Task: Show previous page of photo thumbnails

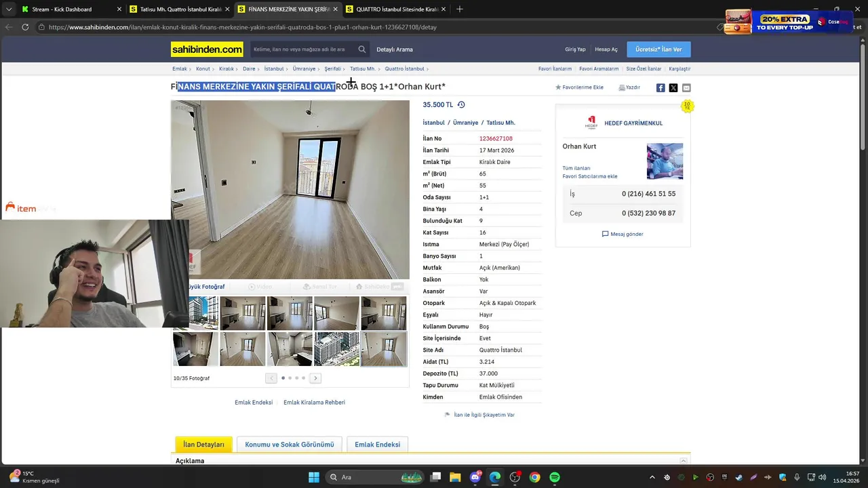Action: 271,378
